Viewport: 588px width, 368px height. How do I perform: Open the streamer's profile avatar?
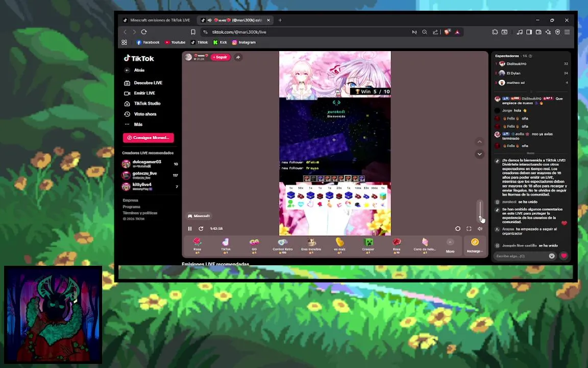188,57
